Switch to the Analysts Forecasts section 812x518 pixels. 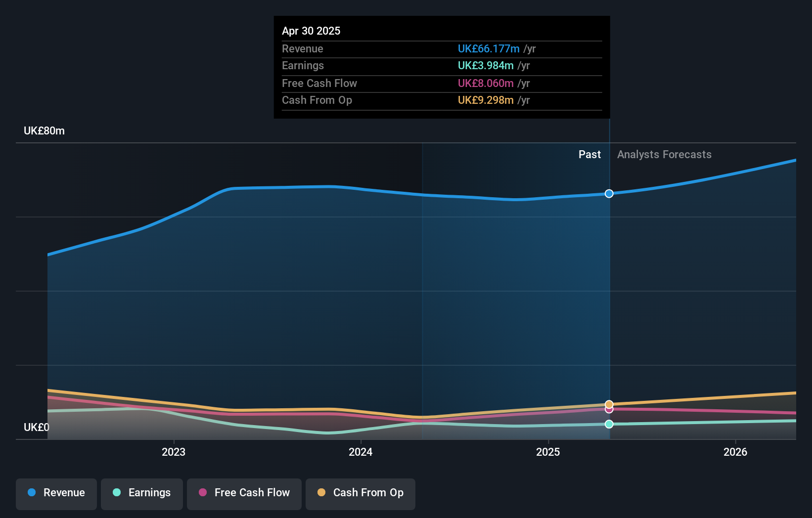point(664,154)
